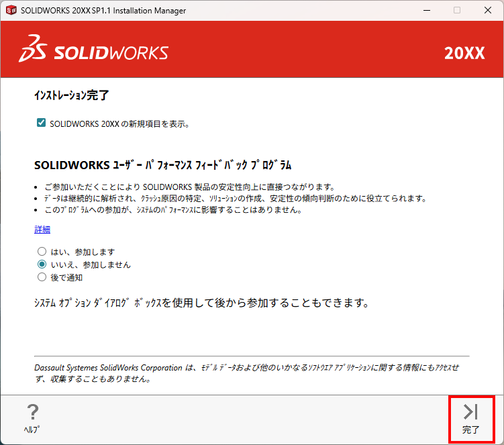
Task: Click the 完了 finish button
Action: coord(471,419)
